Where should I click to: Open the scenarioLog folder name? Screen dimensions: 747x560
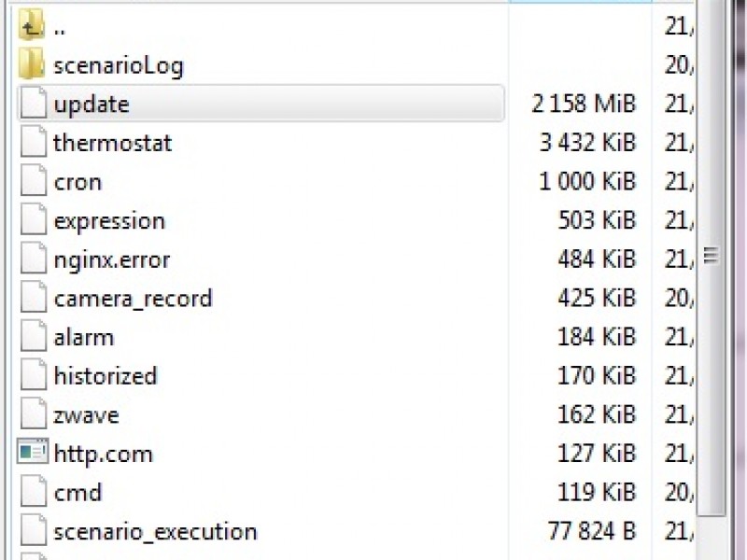[x=119, y=65]
